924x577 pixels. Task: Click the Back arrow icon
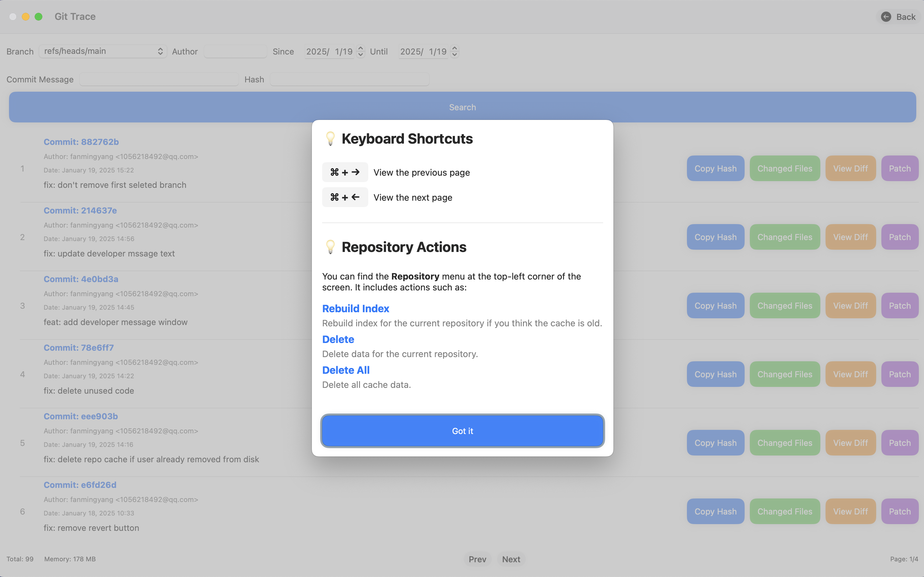pyautogui.click(x=886, y=17)
